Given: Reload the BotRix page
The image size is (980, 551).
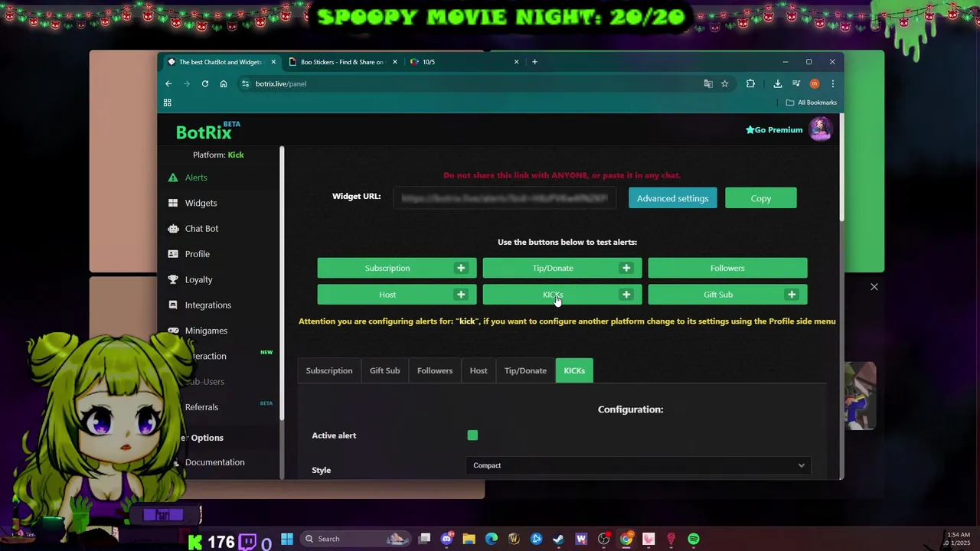Looking at the screenshot, I should [x=205, y=83].
